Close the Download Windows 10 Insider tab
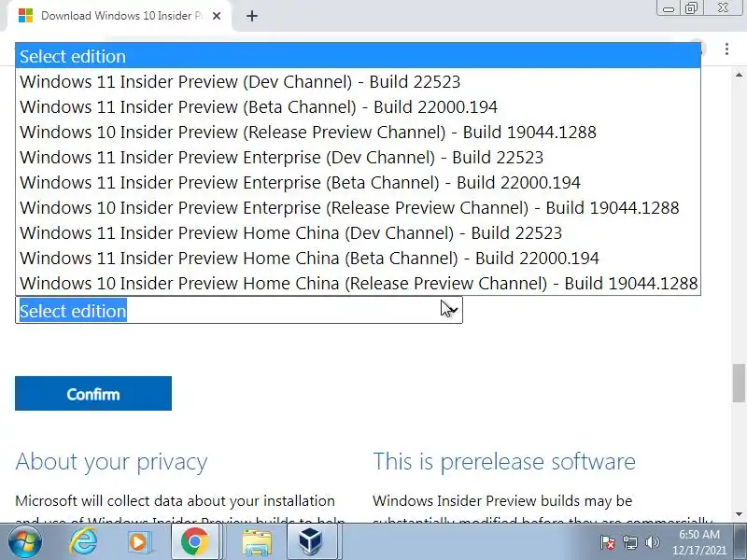Screen dimensions: 747x560 217,16
